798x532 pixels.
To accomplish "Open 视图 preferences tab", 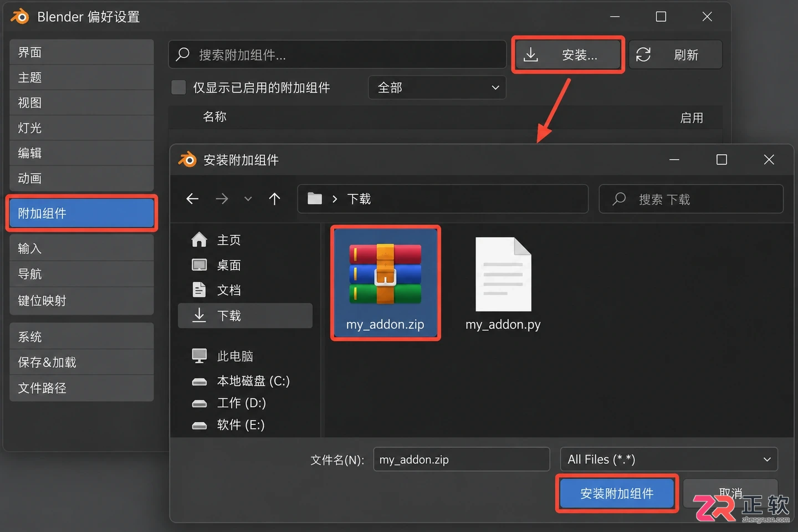I will (x=81, y=103).
